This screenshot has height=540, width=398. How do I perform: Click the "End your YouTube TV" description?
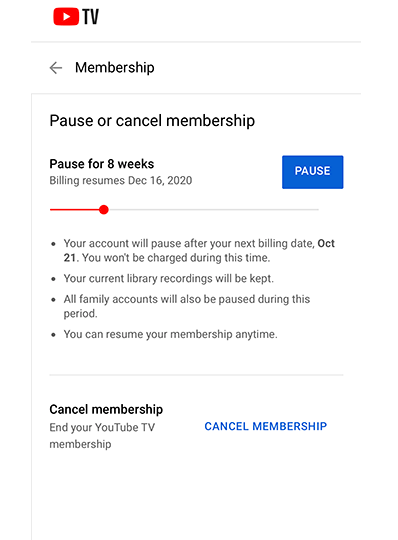click(102, 427)
